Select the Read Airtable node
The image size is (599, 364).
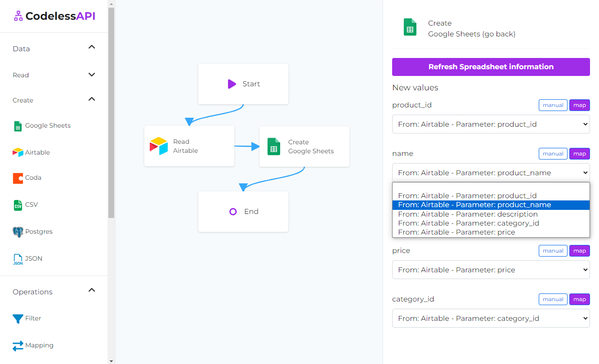pyautogui.click(x=189, y=146)
